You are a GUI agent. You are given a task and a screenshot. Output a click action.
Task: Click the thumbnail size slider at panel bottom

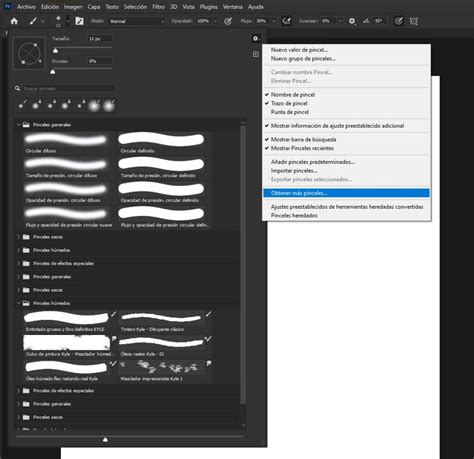(105, 439)
